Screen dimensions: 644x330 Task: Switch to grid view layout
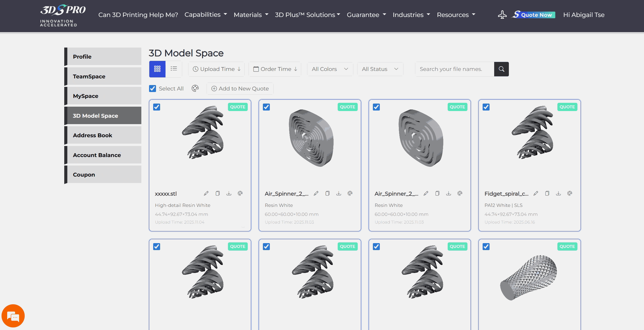(157, 69)
